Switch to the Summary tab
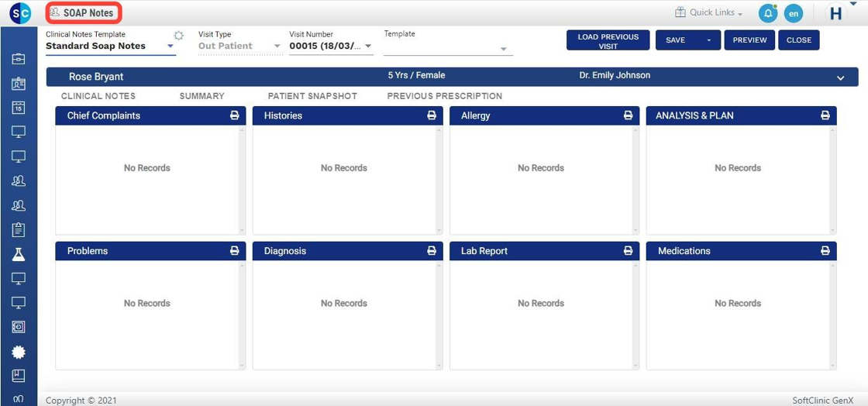This screenshot has height=406, width=868. (201, 96)
